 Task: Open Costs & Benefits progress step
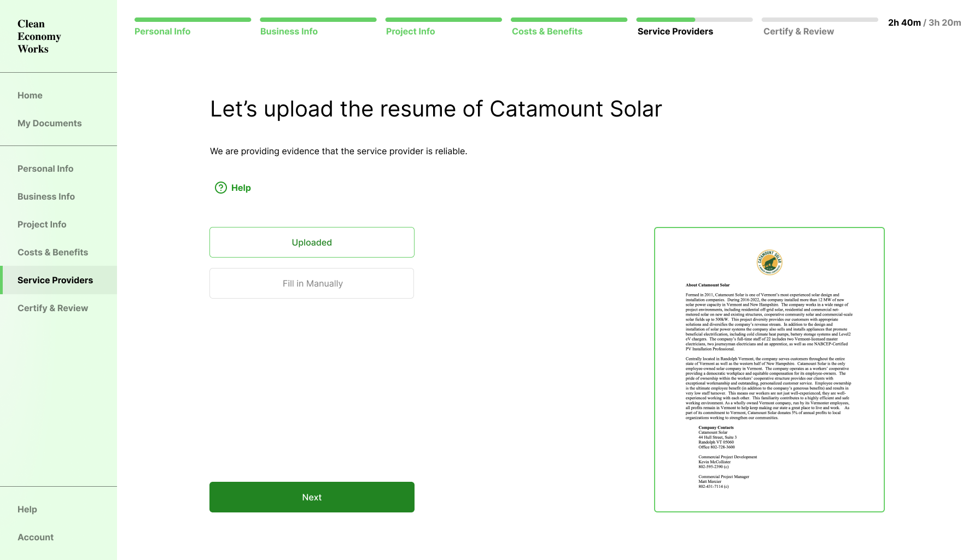click(x=547, y=31)
